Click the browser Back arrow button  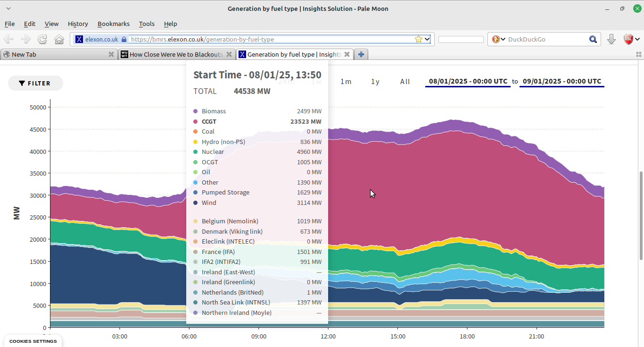8,40
